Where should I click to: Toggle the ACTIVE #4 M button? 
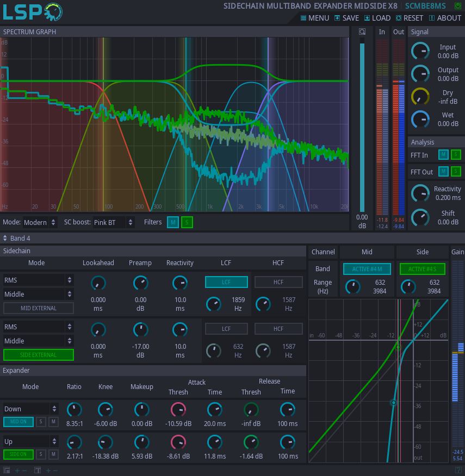point(367,269)
